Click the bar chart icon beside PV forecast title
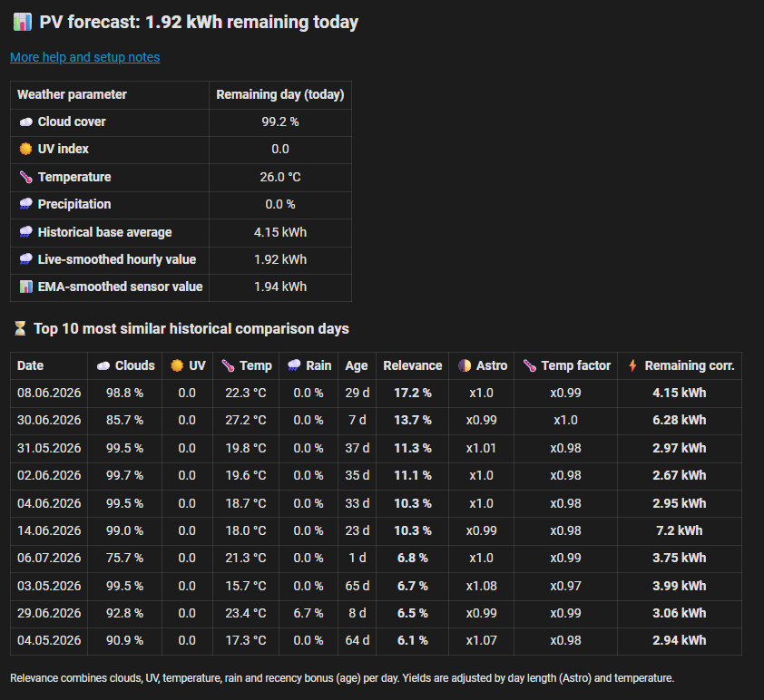This screenshot has height=700, width=764. tap(23, 22)
